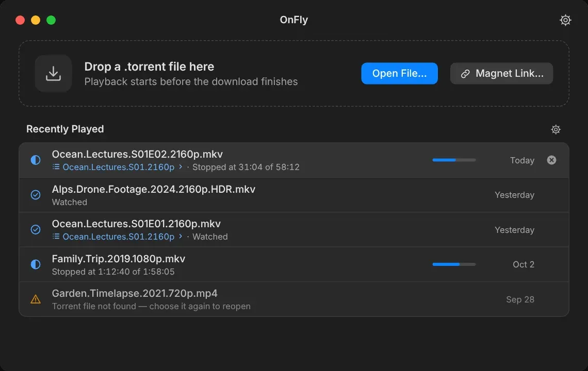Click progress bar for Ocean.Lectures.S01E02

coord(454,160)
